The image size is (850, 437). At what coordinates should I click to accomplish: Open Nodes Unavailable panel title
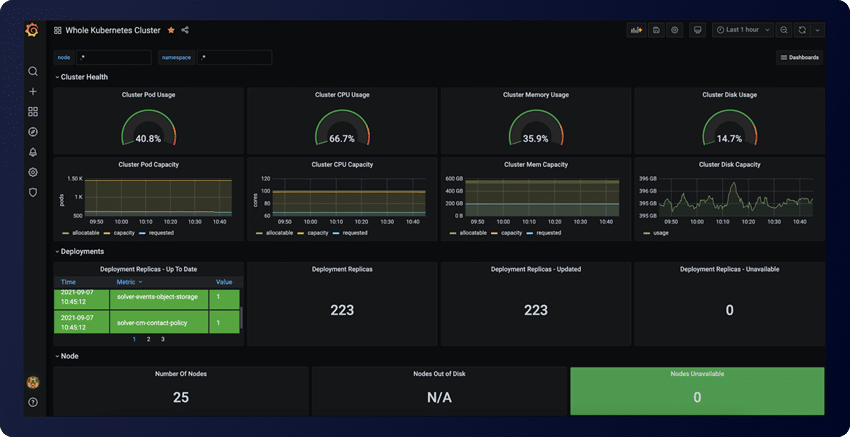click(x=697, y=374)
